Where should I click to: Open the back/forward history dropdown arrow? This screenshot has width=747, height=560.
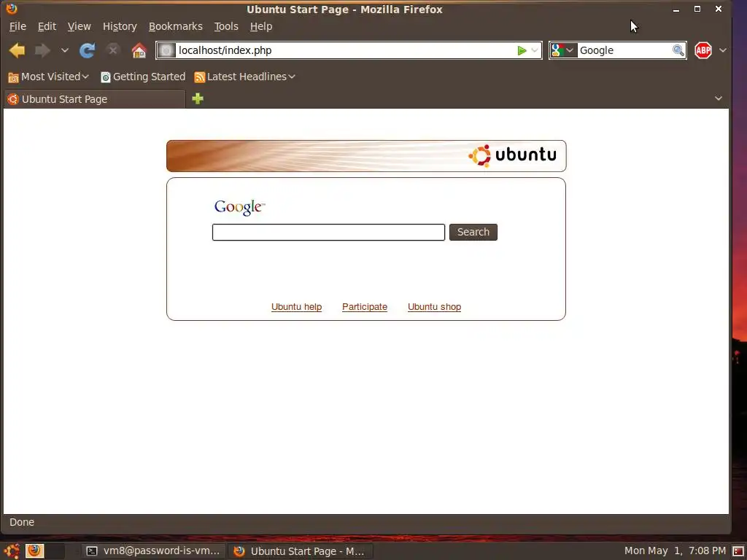coord(65,50)
